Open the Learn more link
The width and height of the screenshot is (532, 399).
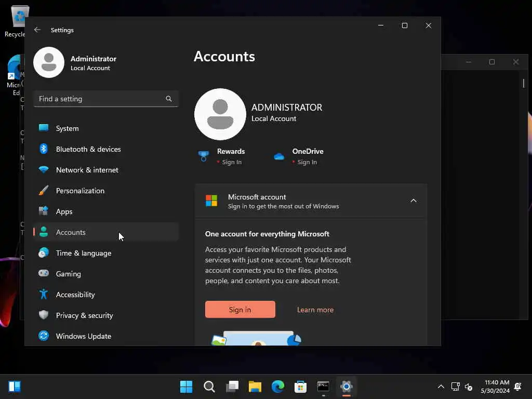(x=315, y=310)
